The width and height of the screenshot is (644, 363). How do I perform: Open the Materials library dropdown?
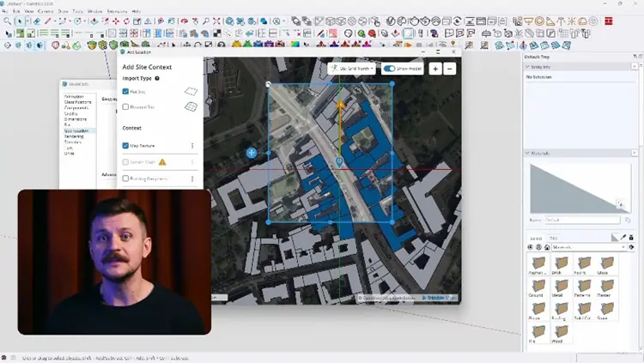click(588, 247)
